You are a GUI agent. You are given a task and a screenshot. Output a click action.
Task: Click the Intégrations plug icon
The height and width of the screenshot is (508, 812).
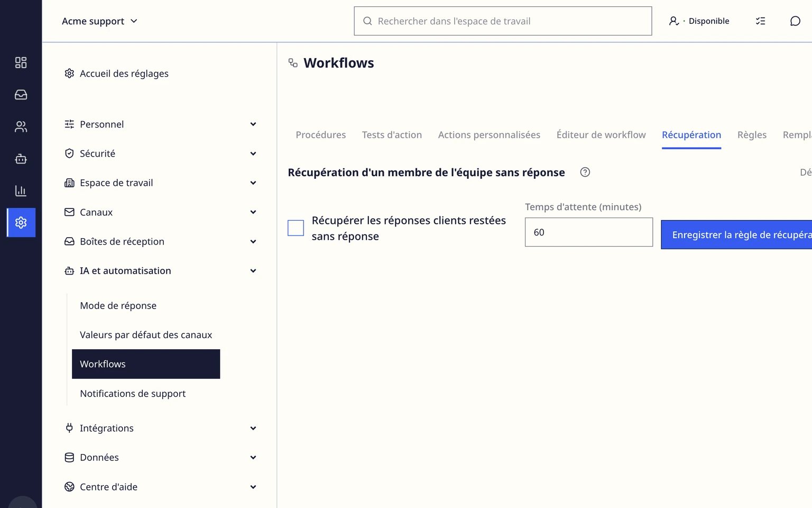(69, 428)
